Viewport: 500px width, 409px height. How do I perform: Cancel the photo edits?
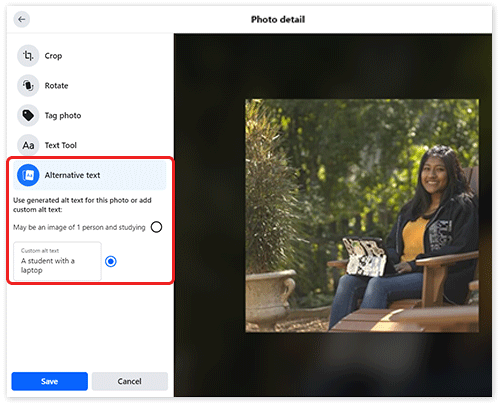tap(130, 381)
